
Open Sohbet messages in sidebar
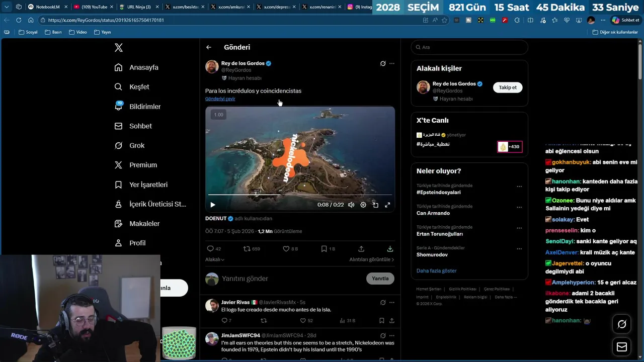(x=133, y=126)
